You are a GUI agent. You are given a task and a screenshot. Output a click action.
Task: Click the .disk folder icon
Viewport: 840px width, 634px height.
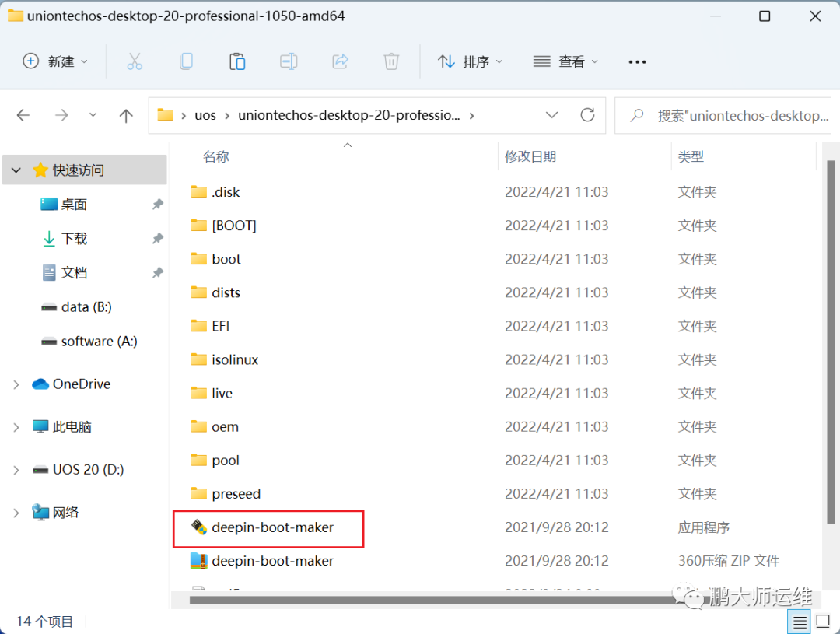tap(199, 192)
